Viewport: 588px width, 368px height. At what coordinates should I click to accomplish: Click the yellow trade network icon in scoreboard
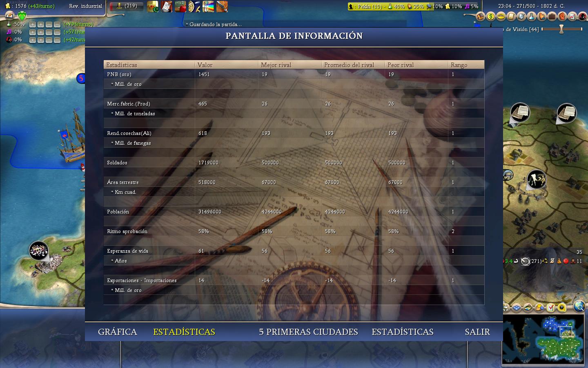click(545, 261)
